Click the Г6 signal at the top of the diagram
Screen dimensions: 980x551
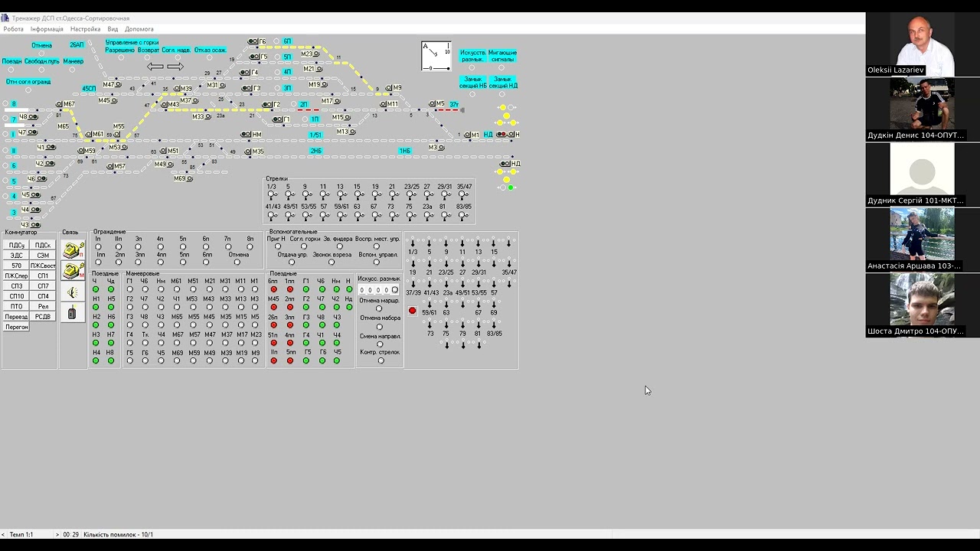pos(256,42)
